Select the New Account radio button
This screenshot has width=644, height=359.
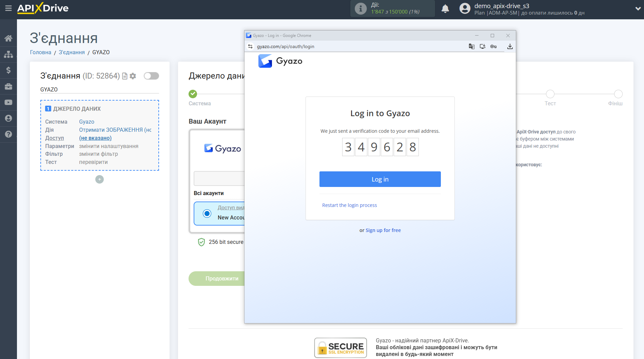206,213
